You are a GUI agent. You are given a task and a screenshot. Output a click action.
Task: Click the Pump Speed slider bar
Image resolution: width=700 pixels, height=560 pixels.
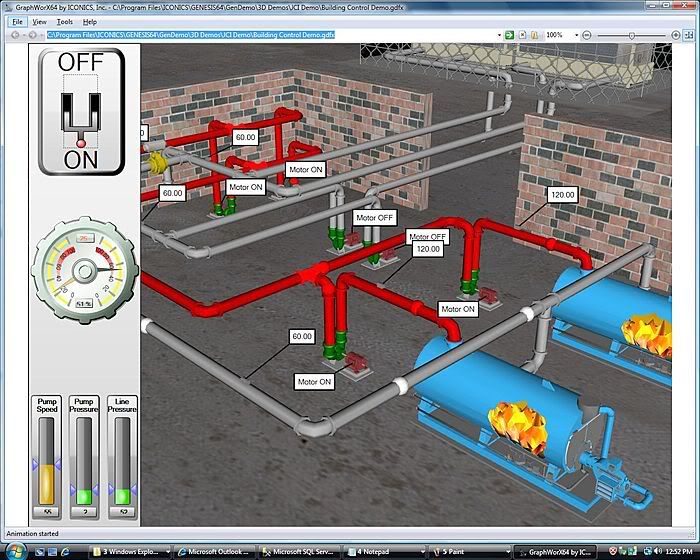(x=46, y=462)
